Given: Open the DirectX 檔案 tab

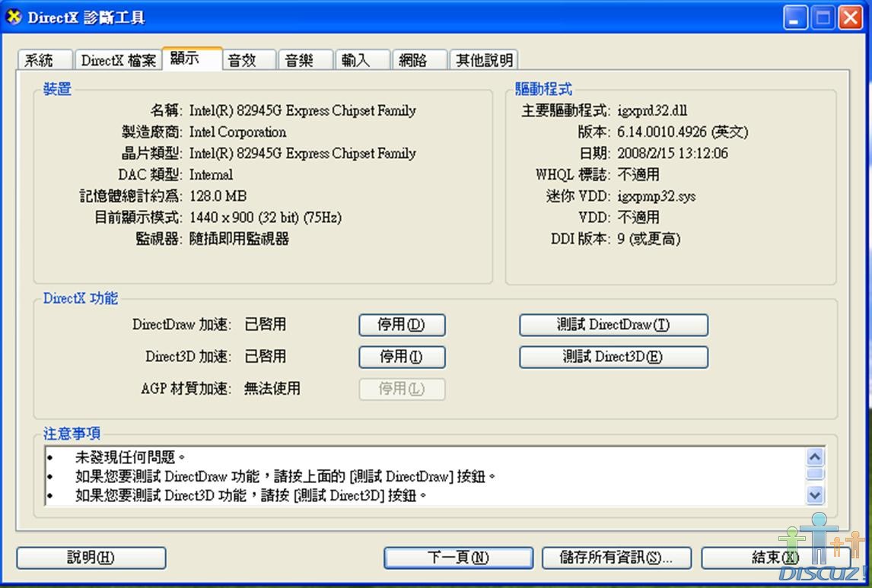Looking at the screenshot, I should tap(118, 60).
